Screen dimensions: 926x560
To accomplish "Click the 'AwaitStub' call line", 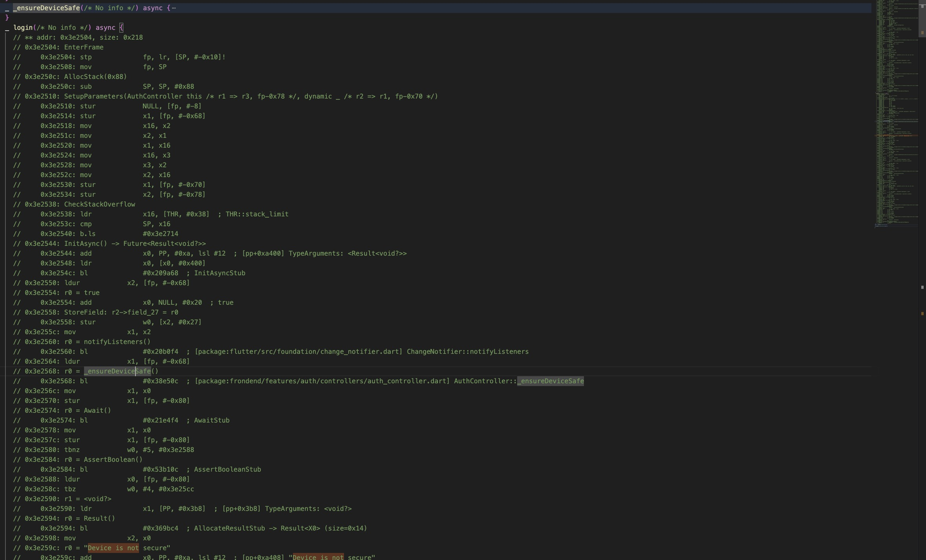I will pos(121,420).
